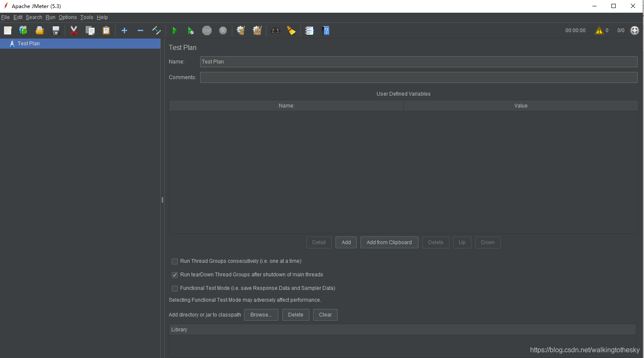This screenshot has height=358, width=644.
Task: Click the Name: column header
Action: point(286,106)
